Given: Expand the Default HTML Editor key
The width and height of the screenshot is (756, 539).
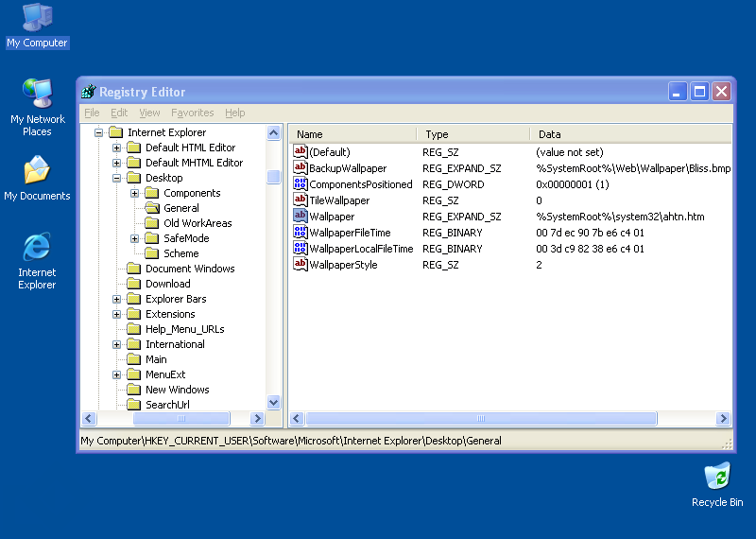Looking at the screenshot, I should [116, 148].
